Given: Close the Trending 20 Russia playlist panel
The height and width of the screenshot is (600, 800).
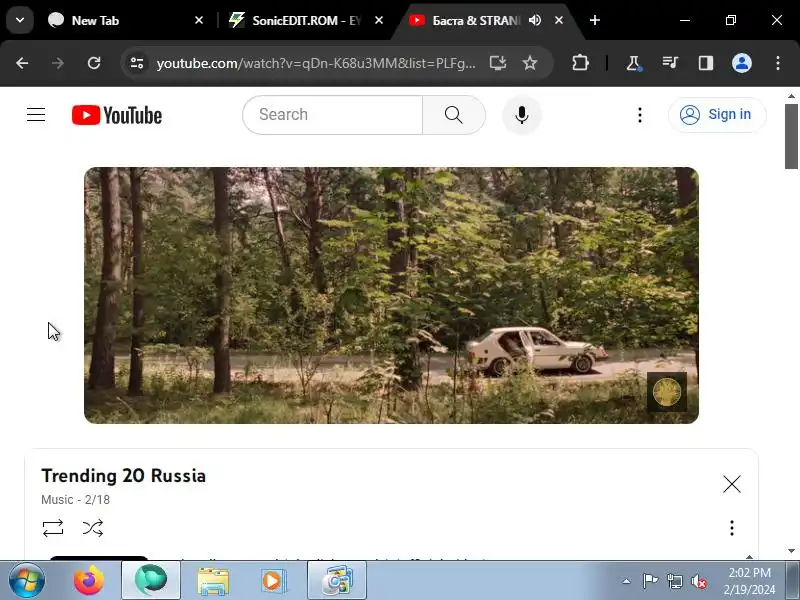Looking at the screenshot, I should pos(732,484).
